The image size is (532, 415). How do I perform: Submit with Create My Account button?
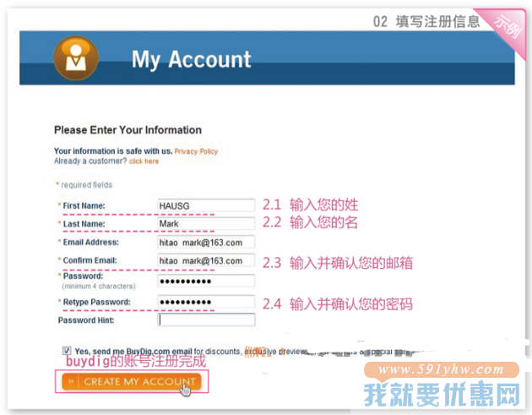click(x=132, y=381)
